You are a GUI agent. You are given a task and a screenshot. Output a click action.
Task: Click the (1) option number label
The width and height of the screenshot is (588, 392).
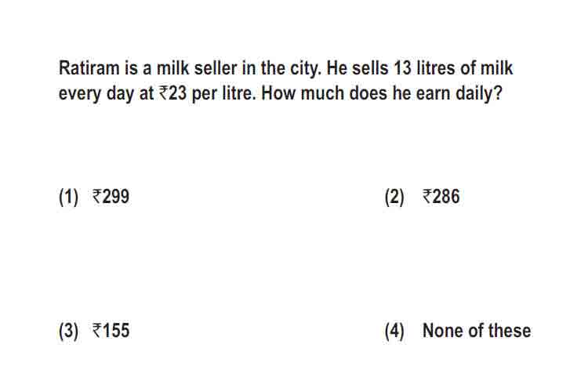(x=69, y=198)
